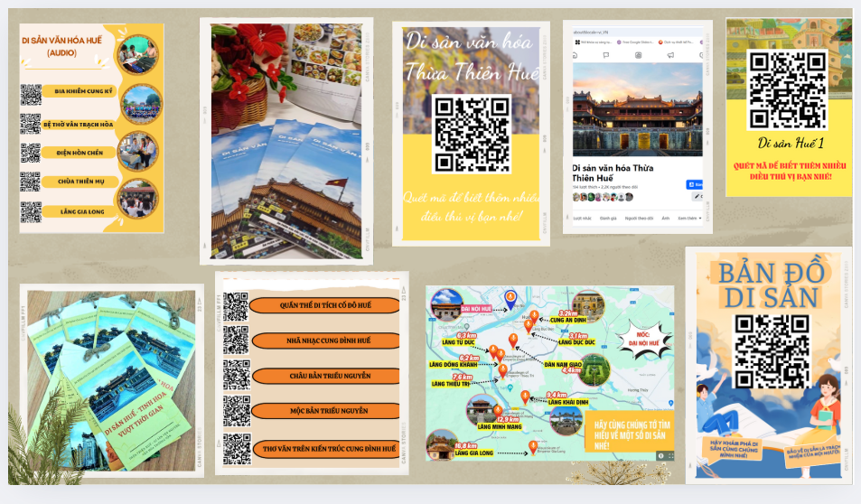Open the Người theo dõi tab
The image size is (861, 504).
(x=639, y=218)
